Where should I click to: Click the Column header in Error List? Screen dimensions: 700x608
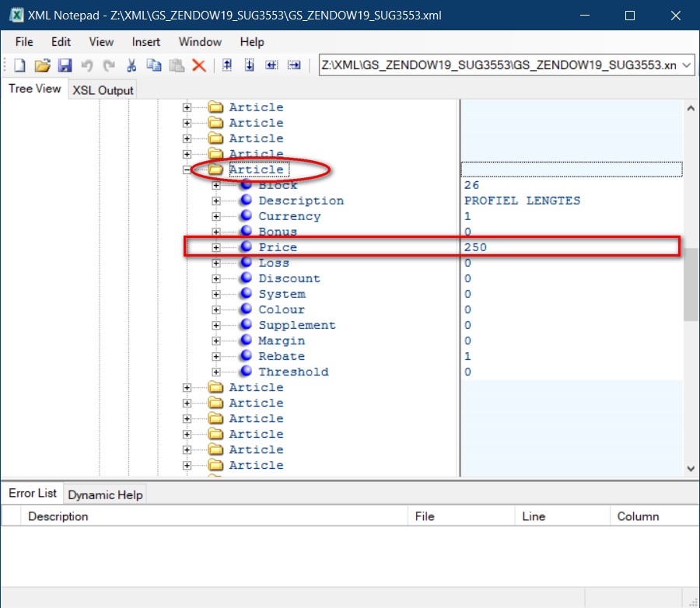coord(654,516)
